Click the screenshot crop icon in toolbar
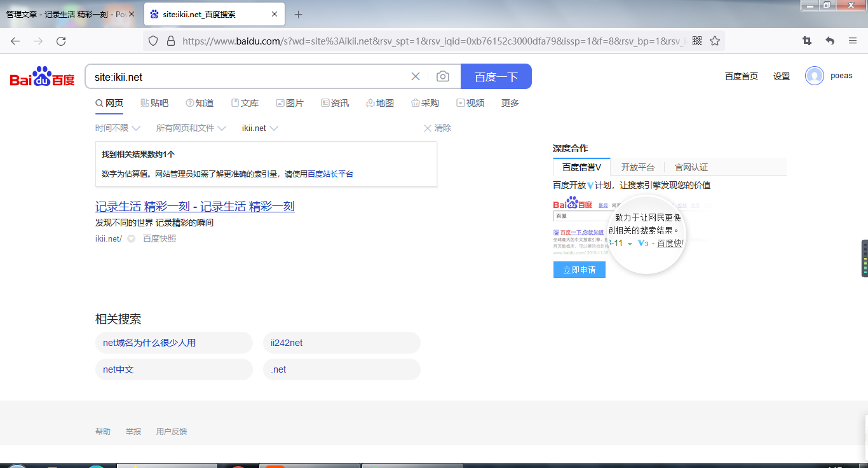Viewport: 868px width, 468px height. tap(807, 41)
